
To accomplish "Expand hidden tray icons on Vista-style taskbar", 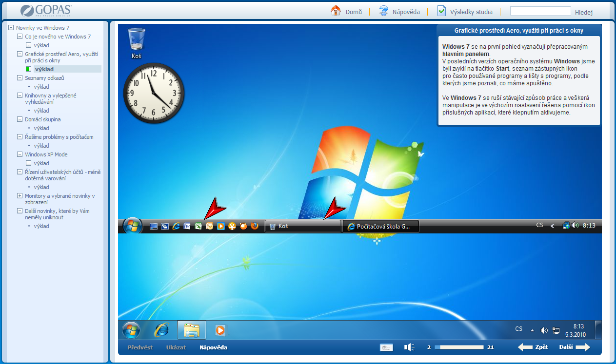I will pyautogui.click(x=553, y=226).
